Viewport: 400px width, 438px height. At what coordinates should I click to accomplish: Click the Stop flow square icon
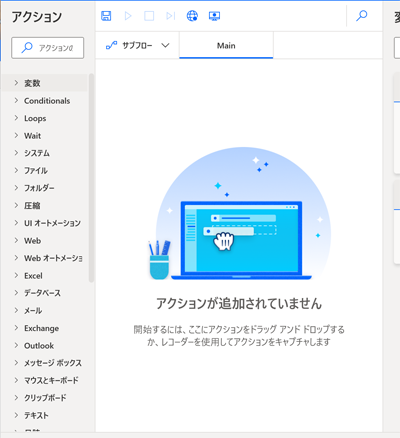coord(149,16)
